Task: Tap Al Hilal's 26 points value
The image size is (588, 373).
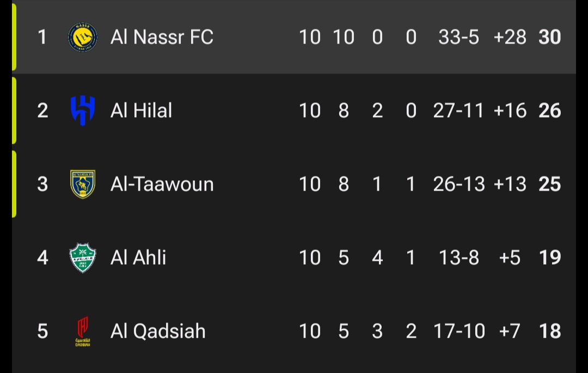Action: tap(549, 111)
